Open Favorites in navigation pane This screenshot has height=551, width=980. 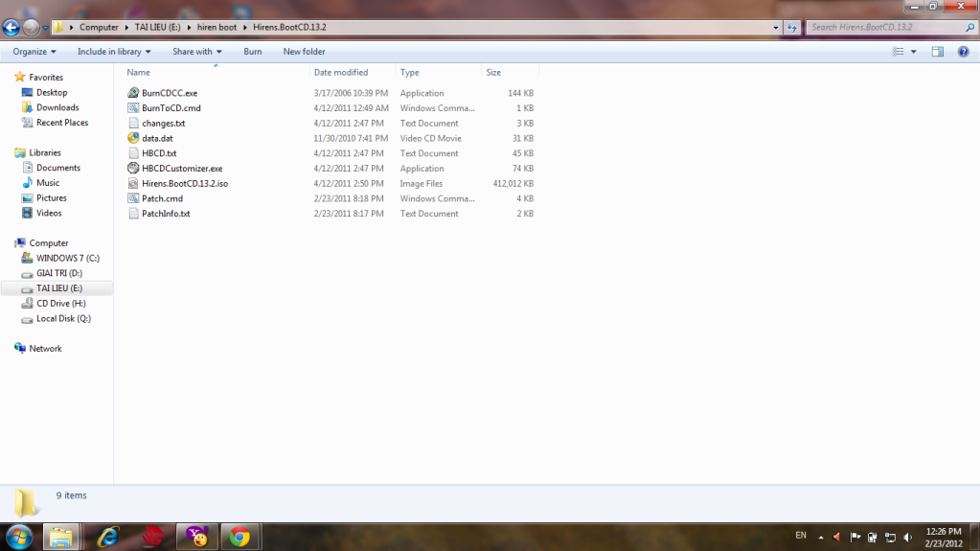pos(46,78)
